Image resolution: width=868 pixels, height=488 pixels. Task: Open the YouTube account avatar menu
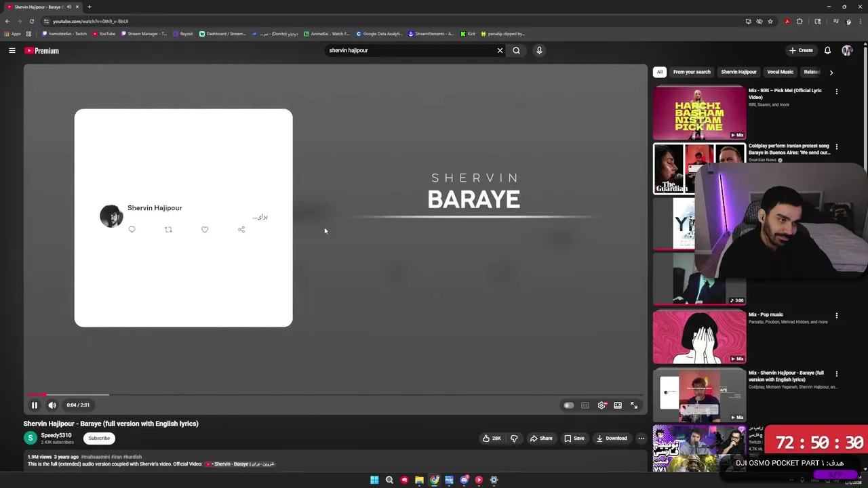pos(847,50)
